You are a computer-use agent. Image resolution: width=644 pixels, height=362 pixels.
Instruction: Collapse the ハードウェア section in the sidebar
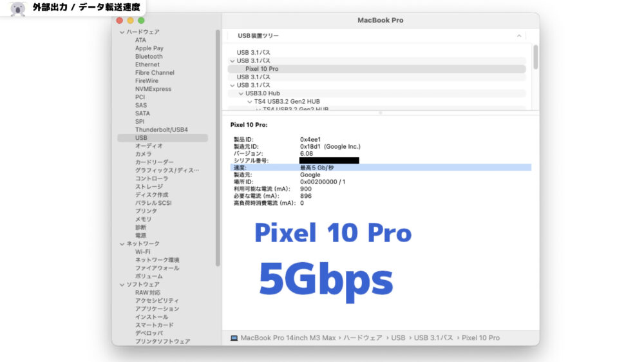121,32
